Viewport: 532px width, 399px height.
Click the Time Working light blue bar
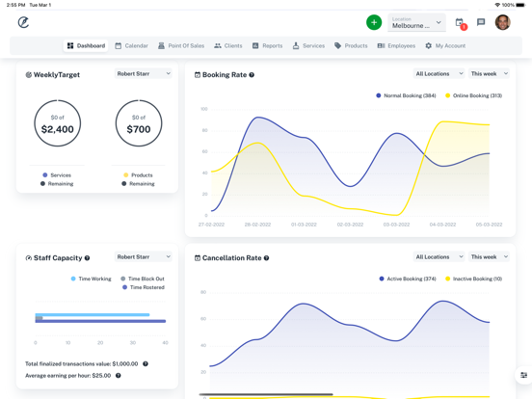pos(93,314)
